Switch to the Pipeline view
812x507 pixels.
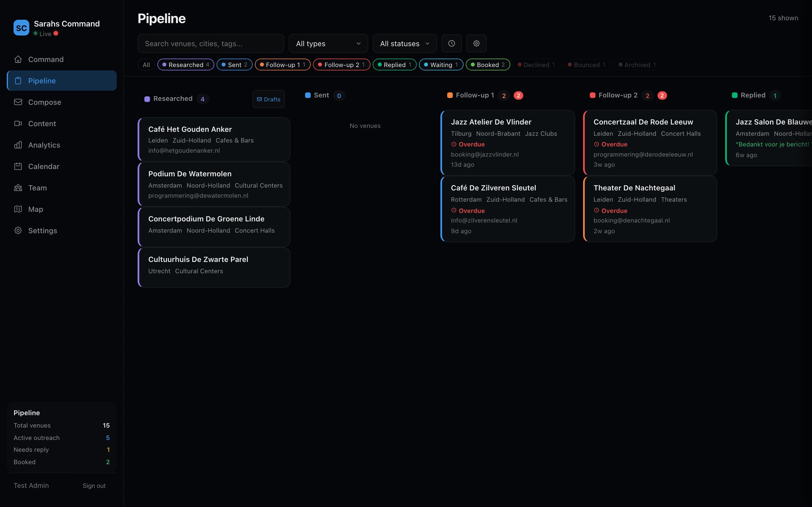(x=42, y=81)
